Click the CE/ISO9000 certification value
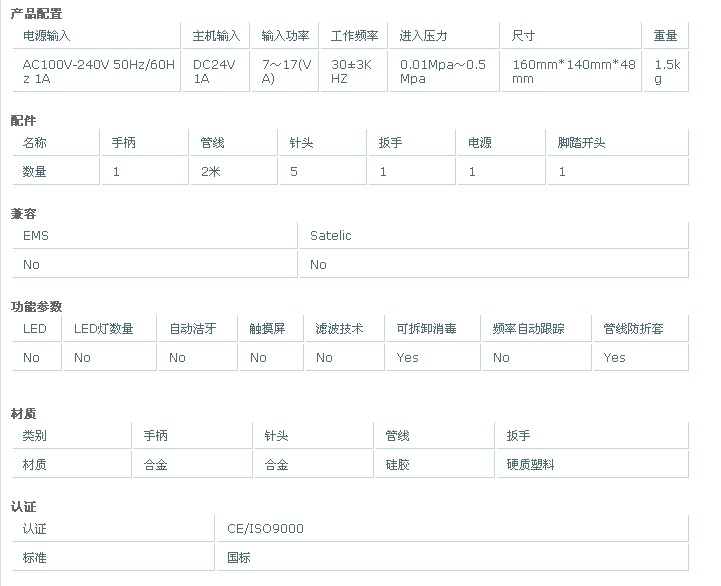721x586 pixels. point(265,529)
